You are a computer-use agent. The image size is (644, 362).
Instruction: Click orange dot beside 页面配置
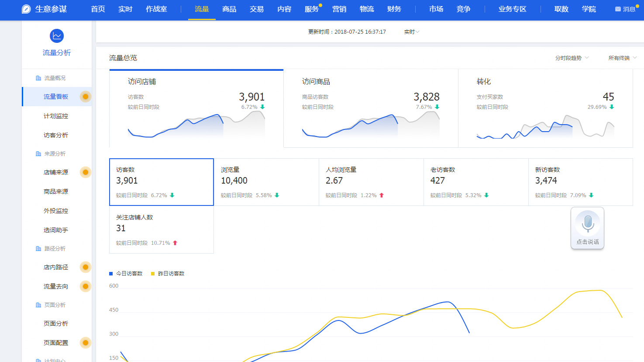coord(86,343)
